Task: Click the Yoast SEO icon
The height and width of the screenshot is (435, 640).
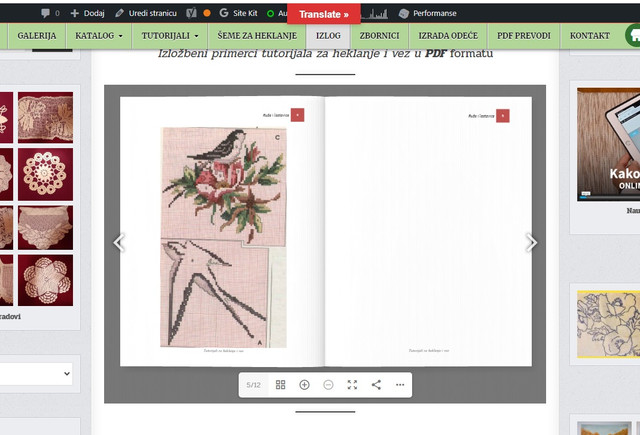Action: (191, 13)
